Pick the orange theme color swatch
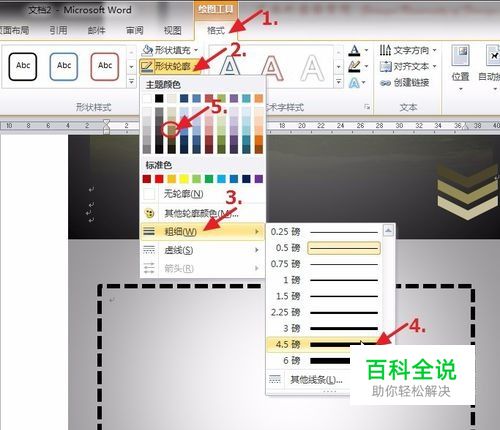 (259, 98)
